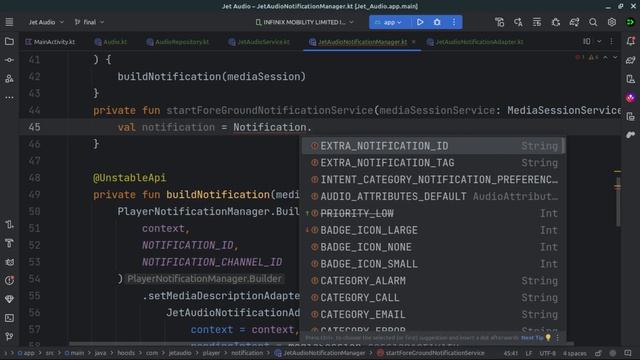Open the INFINIX MOBILITY device selector
The image size is (640, 360).
(304, 22)
